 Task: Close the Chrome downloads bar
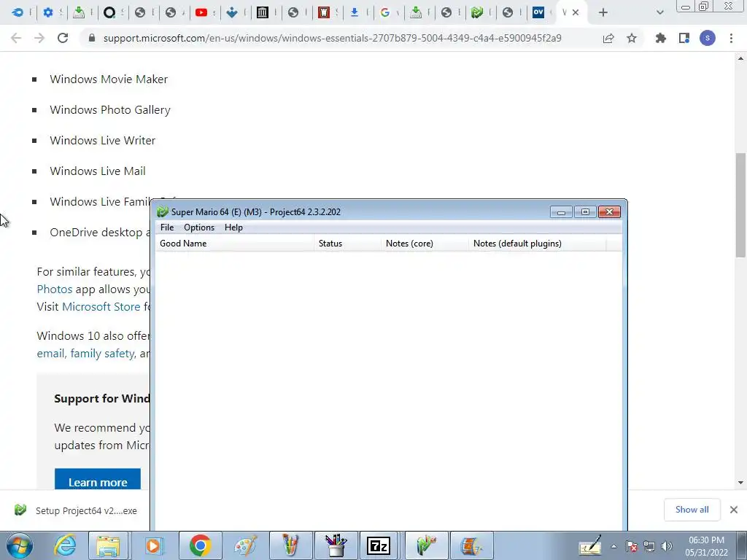pos(734,510)
